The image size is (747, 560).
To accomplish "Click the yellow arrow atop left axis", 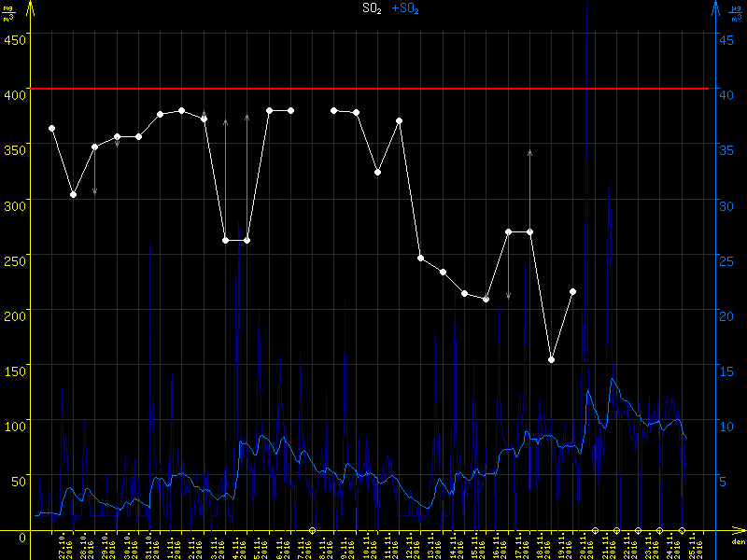I will [30, 9].
